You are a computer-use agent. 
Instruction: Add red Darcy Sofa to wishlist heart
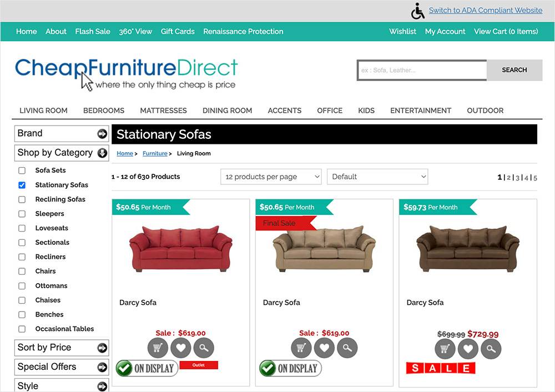pos(181,348)
